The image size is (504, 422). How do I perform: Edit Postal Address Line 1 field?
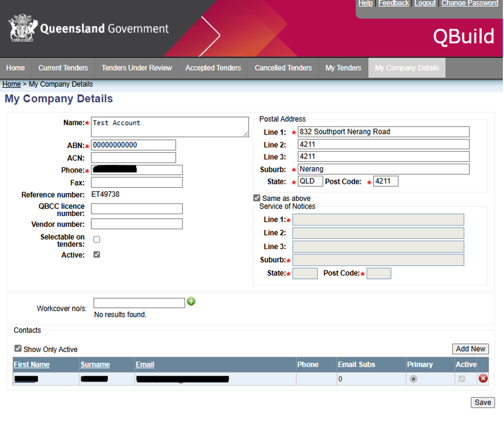point(383,131)
